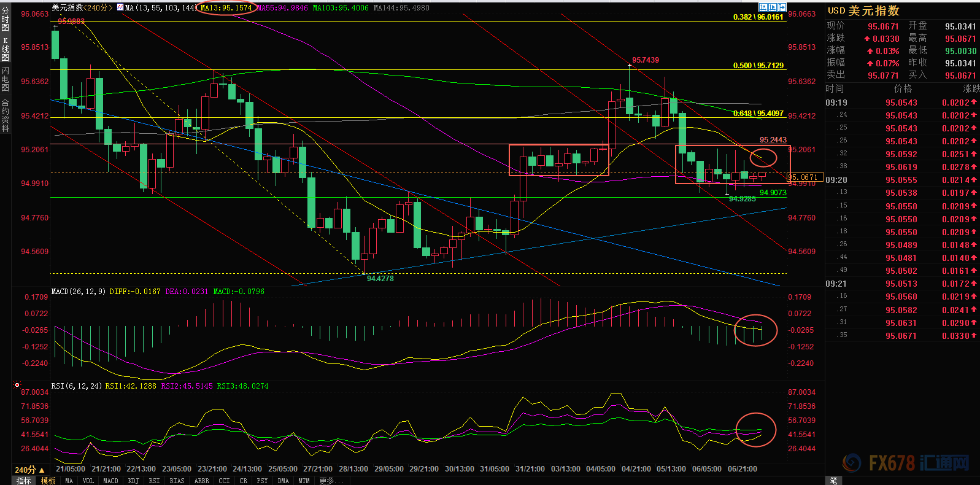Show the BIAS indicator
Viewport: 980px width, 485px height.
coord(177,481)
